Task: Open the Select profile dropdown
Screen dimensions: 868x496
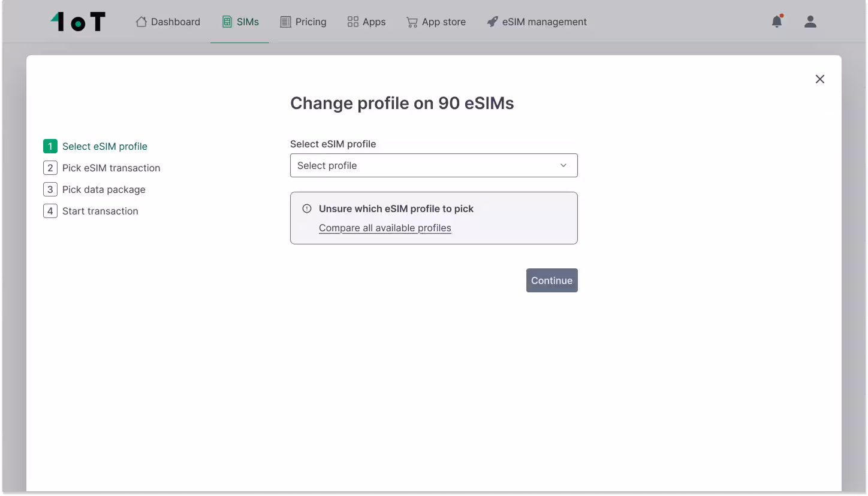Action: (434, 165)
